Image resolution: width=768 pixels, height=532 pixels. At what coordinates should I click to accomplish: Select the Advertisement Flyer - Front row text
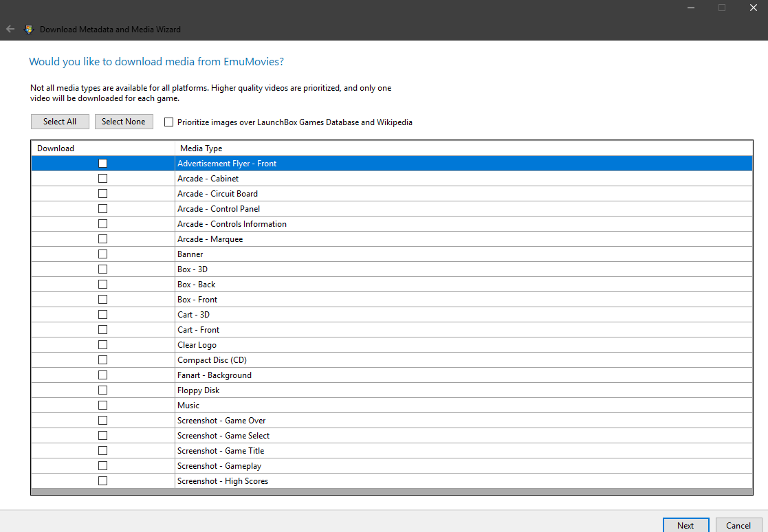[227, 164]
